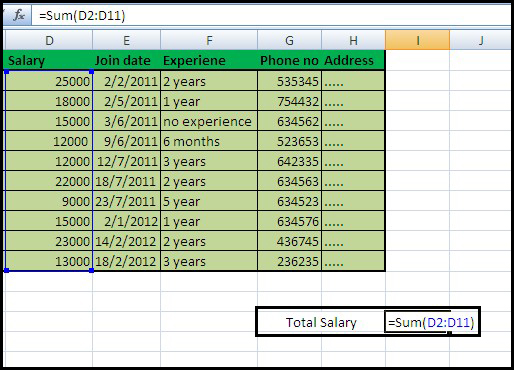Image resolution: width=514 pixels, height=370 pixels.
Task: Select join date 14/2/2012
Action: (127, 241)
